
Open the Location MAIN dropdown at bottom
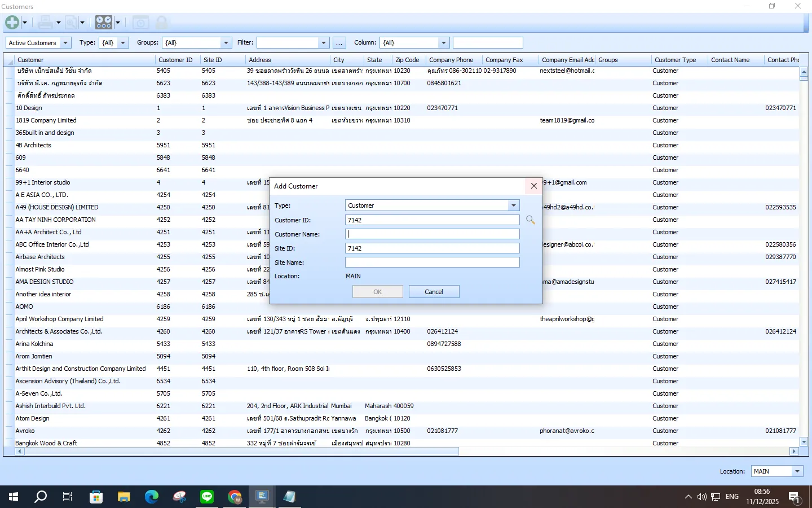click(797, 471)
